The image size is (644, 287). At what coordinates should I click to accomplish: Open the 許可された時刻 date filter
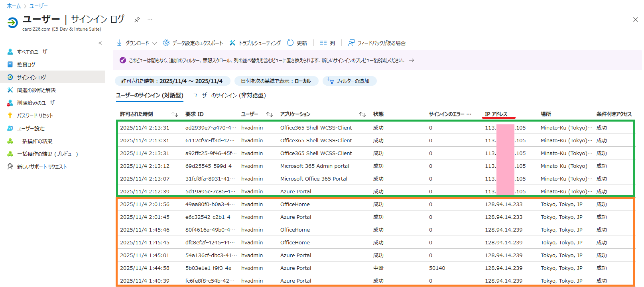[172, 81]
